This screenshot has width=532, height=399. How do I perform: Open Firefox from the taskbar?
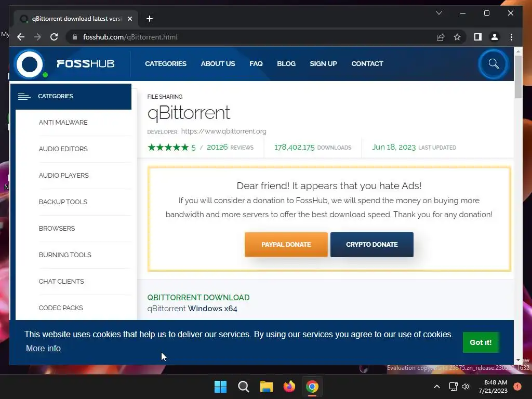(x=289, y=387)
